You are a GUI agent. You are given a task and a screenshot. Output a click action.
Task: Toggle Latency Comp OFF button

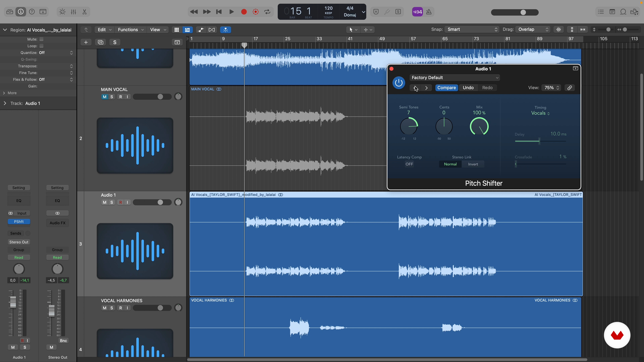(409, 164)
